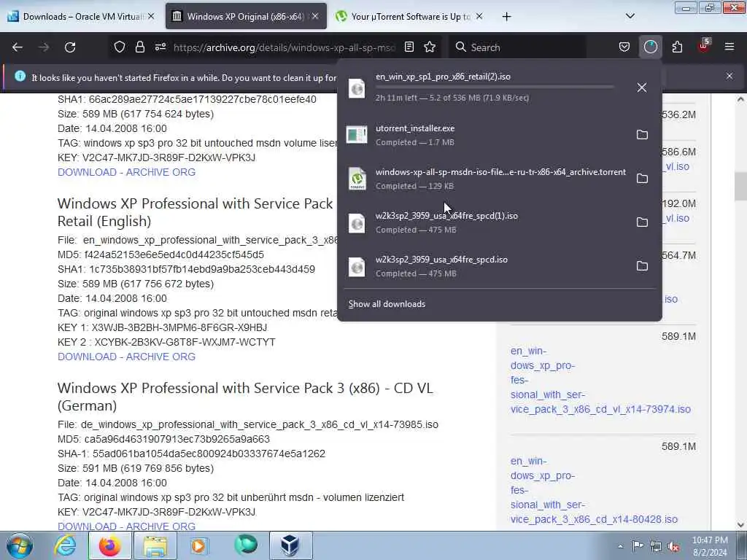Click KEY 2 : XCYBK-2B3KV-G8T8F-WXJM7-WCTYT text
747x560 pixels.
pyautogui.click(x=167, y=343)
